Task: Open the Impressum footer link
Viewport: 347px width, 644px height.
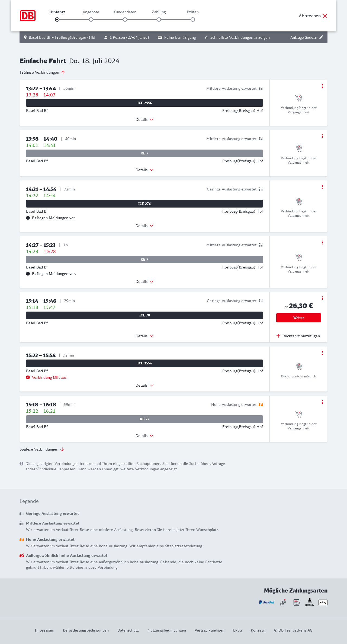Action: click(44, 630)
